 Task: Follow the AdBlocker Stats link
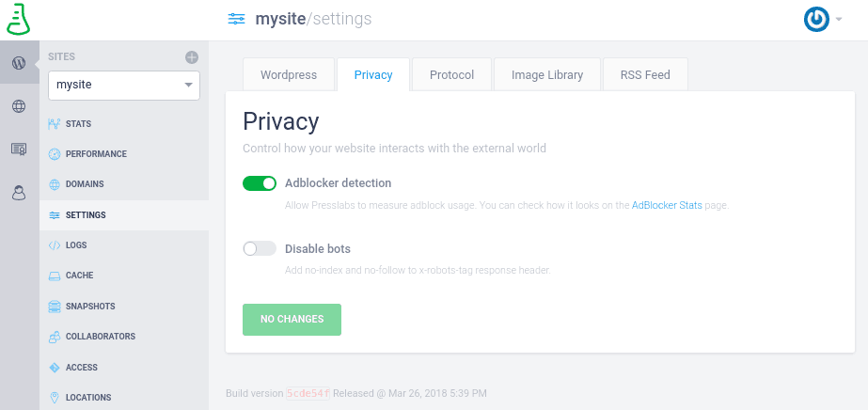[667, 205]
